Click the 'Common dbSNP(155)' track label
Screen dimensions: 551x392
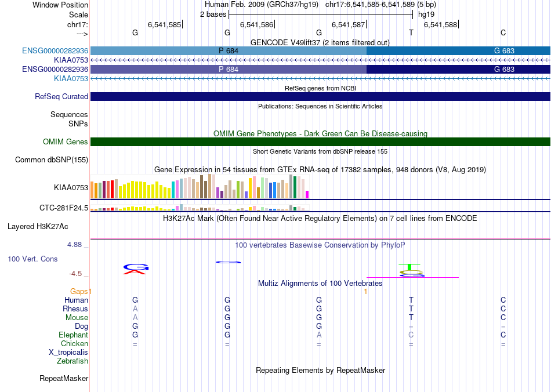52,160
